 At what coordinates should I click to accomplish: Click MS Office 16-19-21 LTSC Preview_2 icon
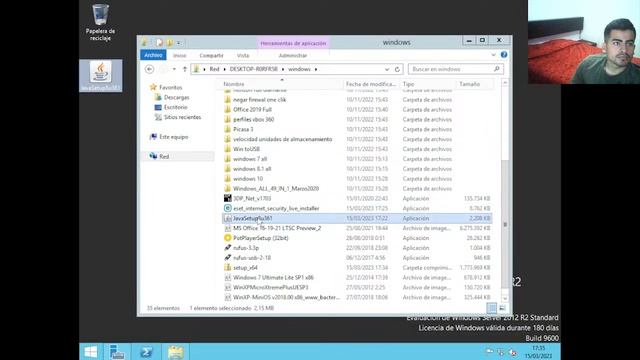(x=228, y=228)
